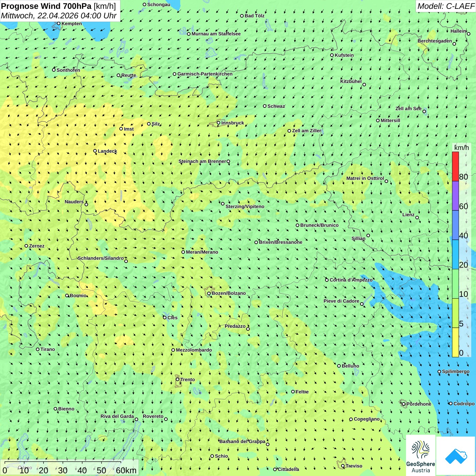
Task: Click the Treviso city label
Action: coord(354,466)
